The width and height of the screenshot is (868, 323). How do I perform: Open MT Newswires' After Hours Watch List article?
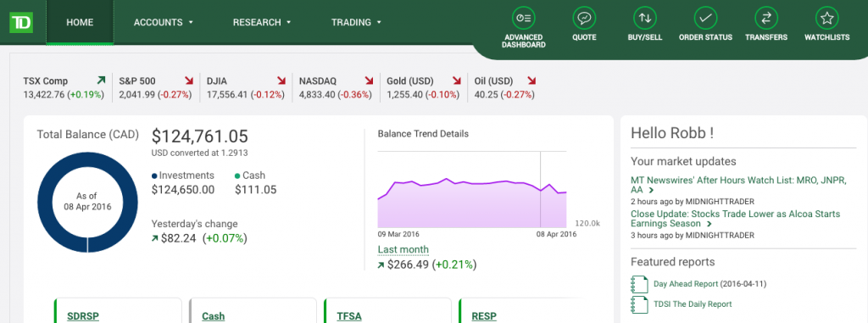pyautogui.click(x=739, y=185)
